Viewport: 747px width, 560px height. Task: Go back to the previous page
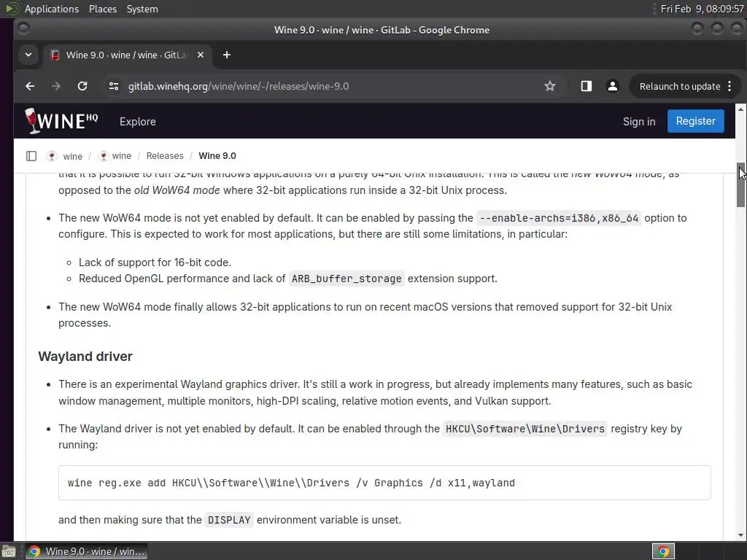click(30, 86)
